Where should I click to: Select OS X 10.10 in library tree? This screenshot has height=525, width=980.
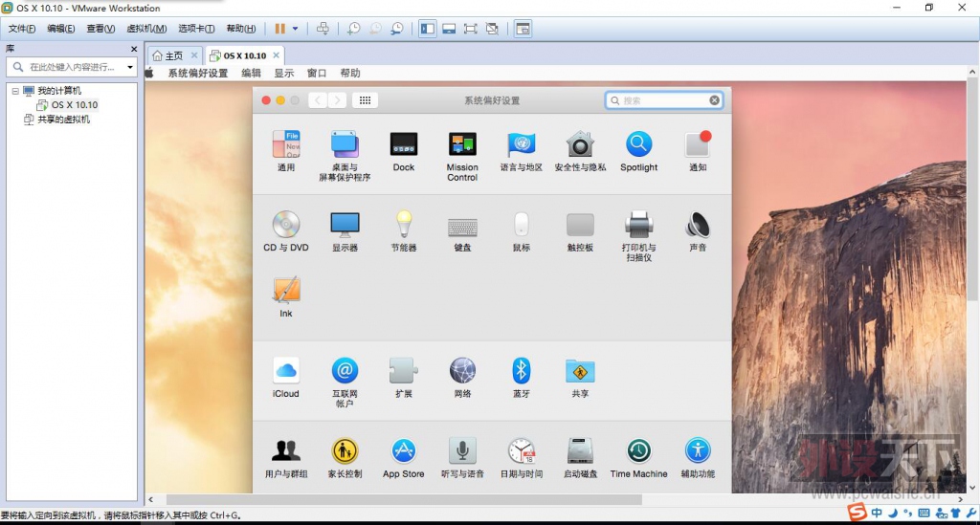75,105
